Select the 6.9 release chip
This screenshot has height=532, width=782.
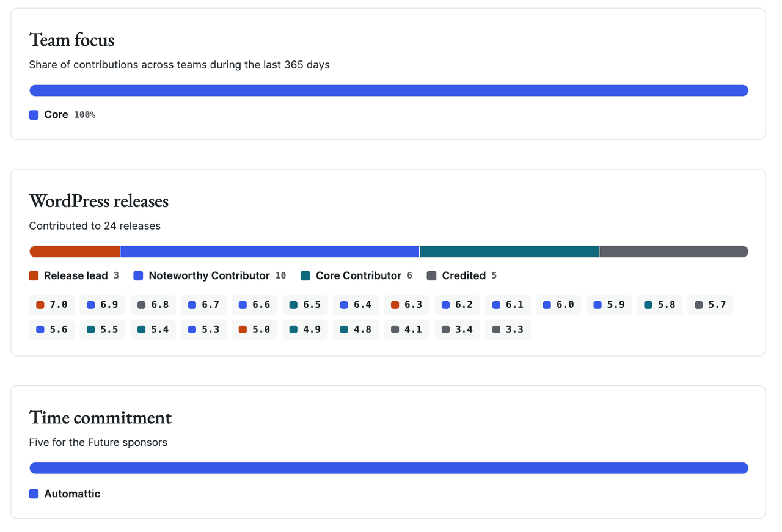(x=103, y=305)
